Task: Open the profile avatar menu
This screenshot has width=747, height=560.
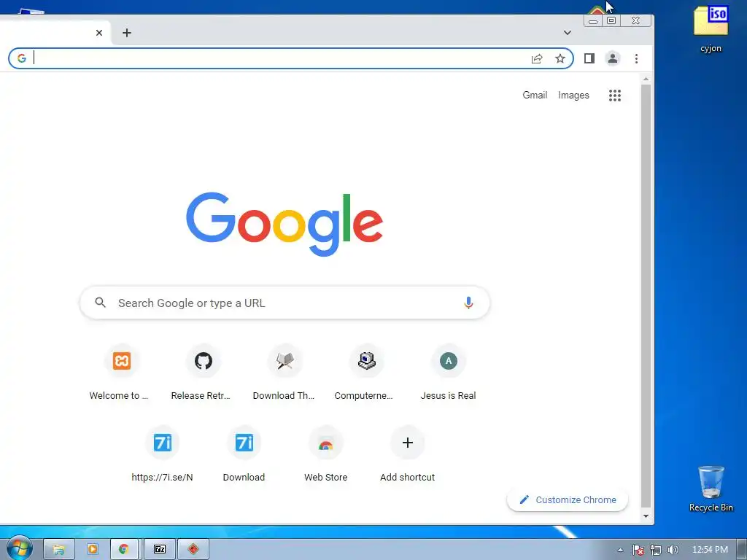Action: pos(613,58)
